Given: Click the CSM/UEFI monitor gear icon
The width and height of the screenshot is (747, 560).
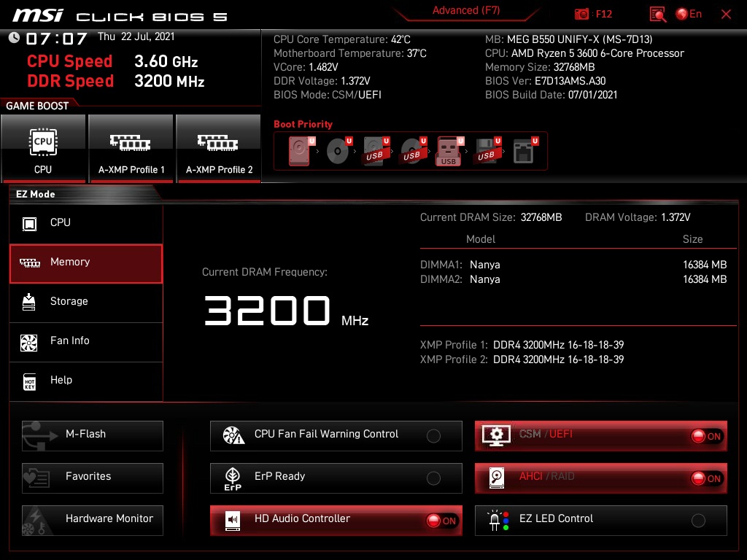Looking at the screenshot, I should (x=496, y=436).
